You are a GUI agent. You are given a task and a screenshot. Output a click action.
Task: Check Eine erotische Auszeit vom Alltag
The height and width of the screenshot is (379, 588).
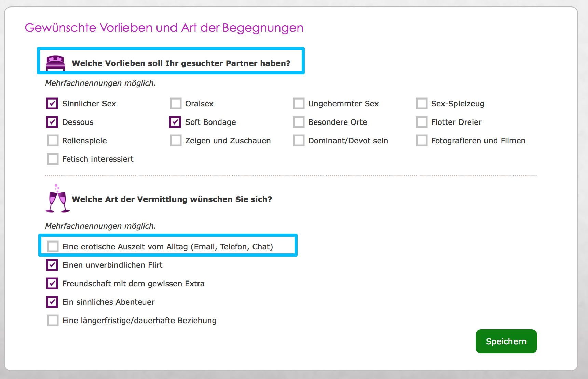53,246
